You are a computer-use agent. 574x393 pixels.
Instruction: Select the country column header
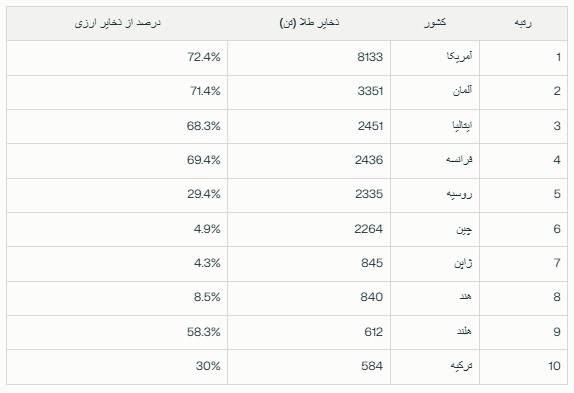(435, 23)
